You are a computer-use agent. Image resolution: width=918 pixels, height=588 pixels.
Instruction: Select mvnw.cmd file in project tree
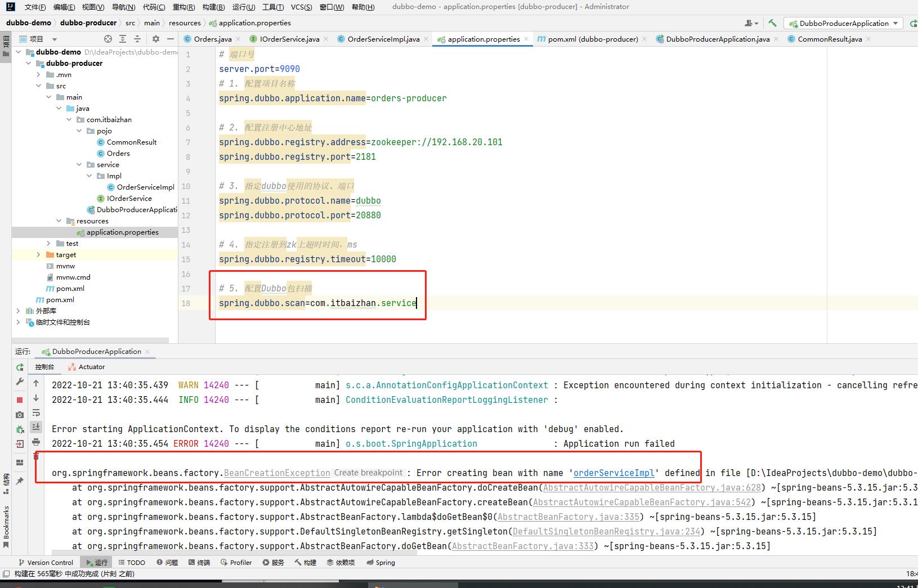click(73, 277)
